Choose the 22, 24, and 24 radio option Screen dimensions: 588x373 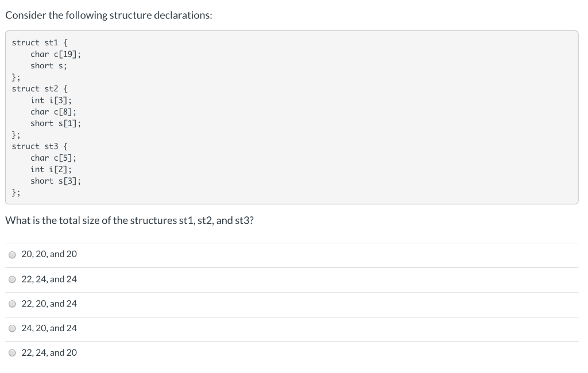click(13, 279)
